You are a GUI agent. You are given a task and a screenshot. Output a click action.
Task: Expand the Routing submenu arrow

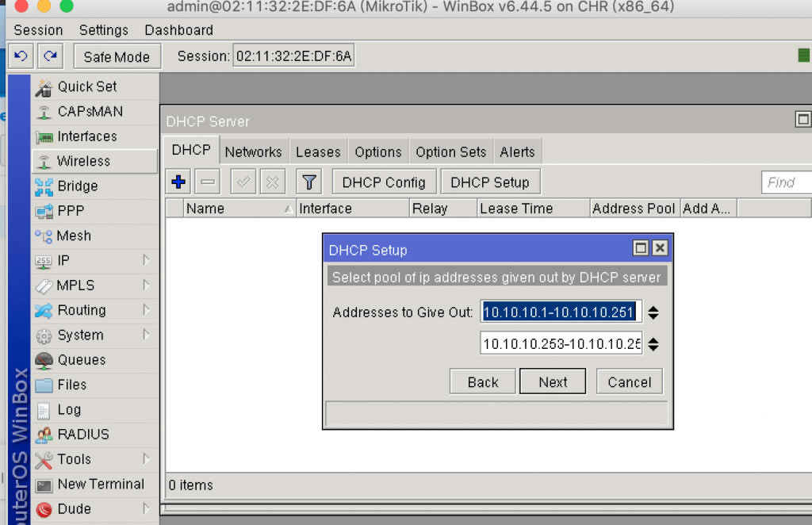(x=146, y=309)
